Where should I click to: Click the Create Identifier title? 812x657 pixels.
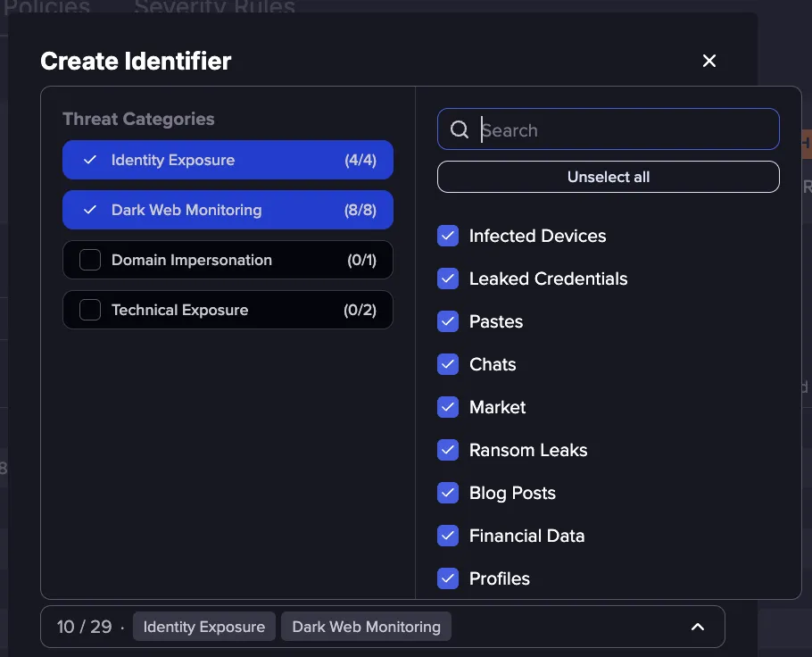point(136,61)
